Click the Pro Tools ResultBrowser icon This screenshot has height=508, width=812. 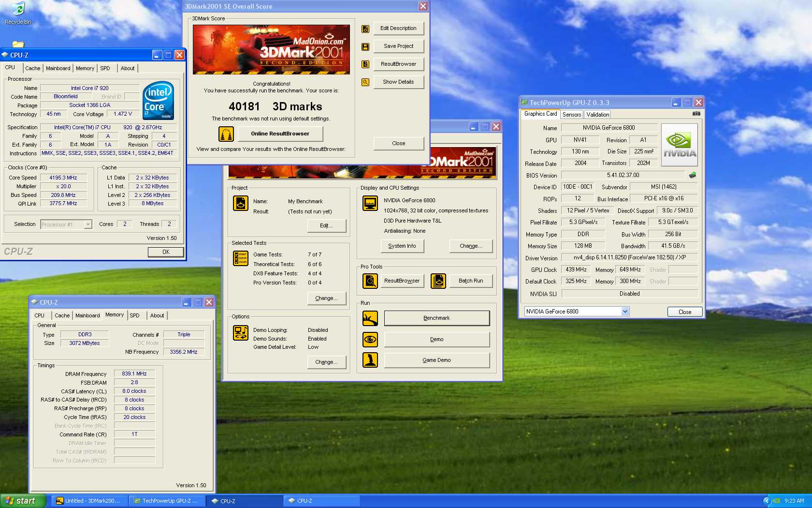point(370,281)
